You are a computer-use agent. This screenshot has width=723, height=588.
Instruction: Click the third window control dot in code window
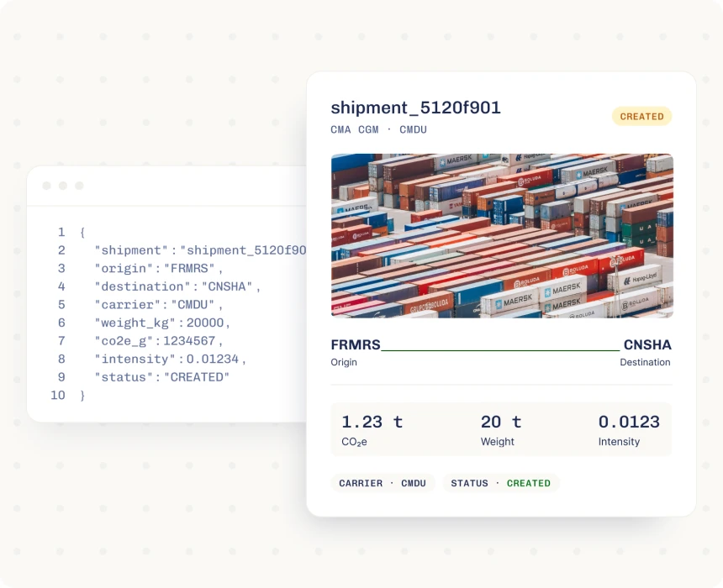click(x=79, y=186)
